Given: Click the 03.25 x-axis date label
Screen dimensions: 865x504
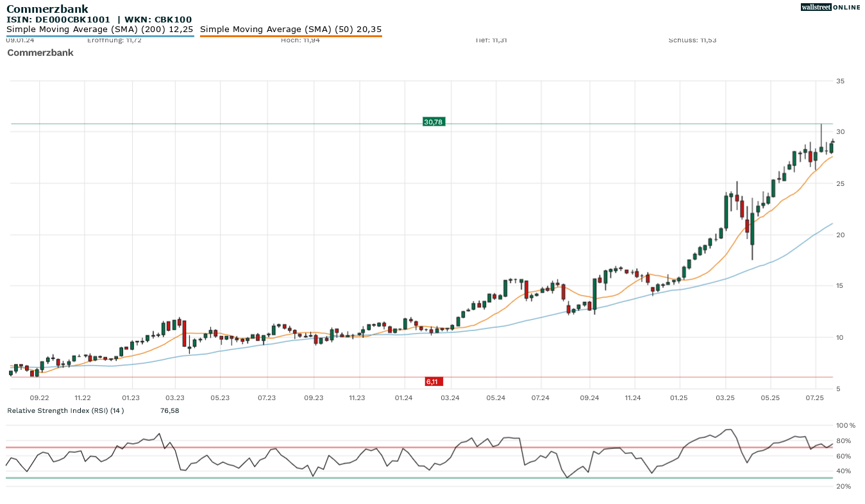Looking at the screenshot, I should click(x=725, y=398).
